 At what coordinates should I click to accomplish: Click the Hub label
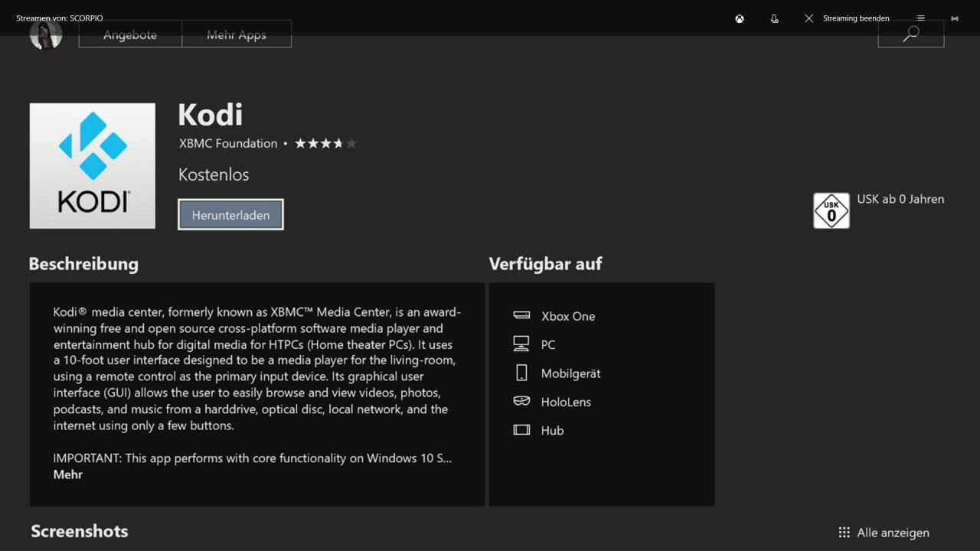pyautogui.click(x=553, y=430)
